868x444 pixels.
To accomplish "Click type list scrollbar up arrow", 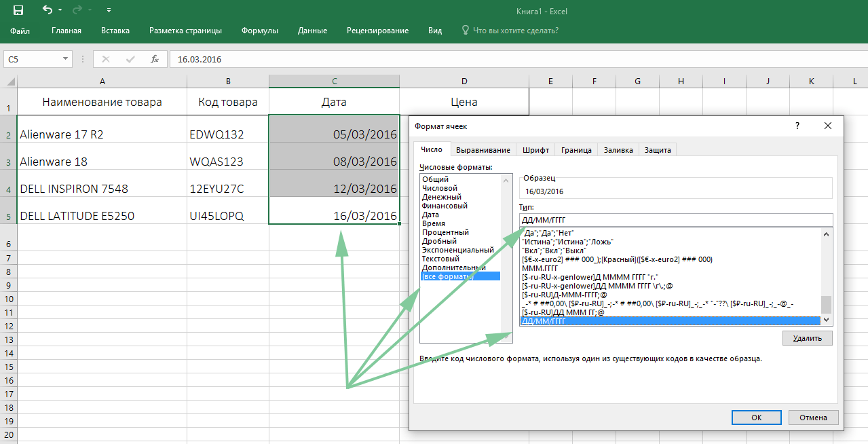I will coord(826,234).
